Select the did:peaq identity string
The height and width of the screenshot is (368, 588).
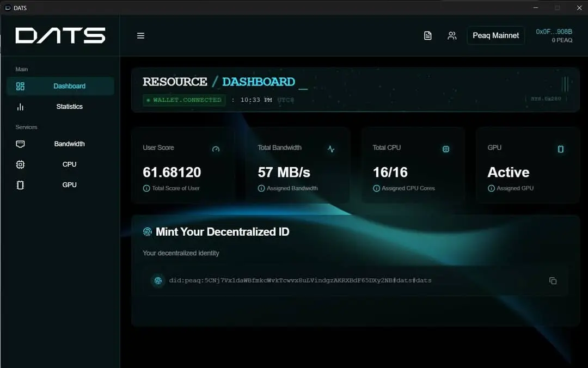(300, 280)
